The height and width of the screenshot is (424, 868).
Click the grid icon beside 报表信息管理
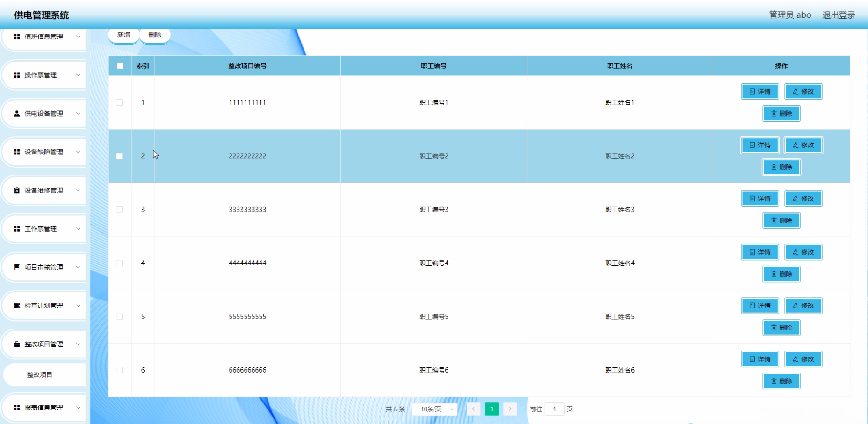point(17,408)
